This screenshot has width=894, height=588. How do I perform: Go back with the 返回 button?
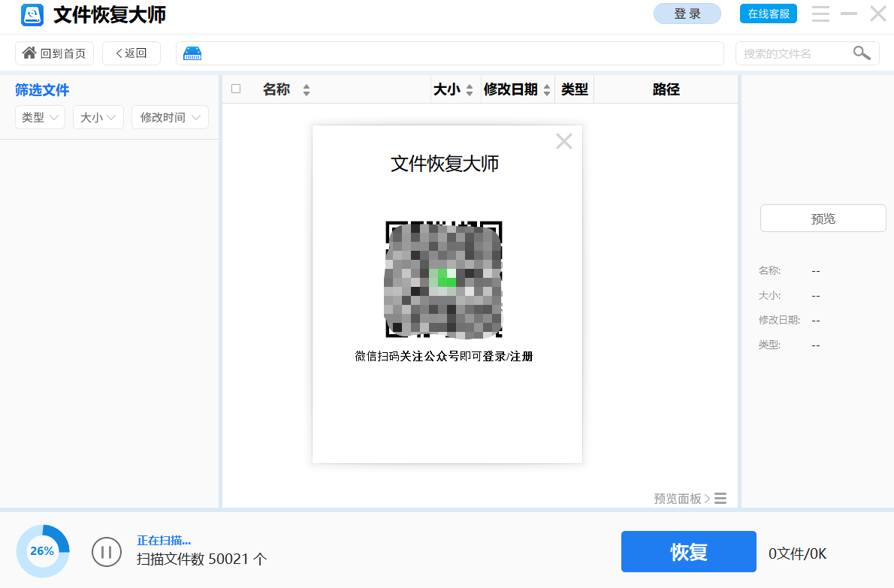click(131, 53)
